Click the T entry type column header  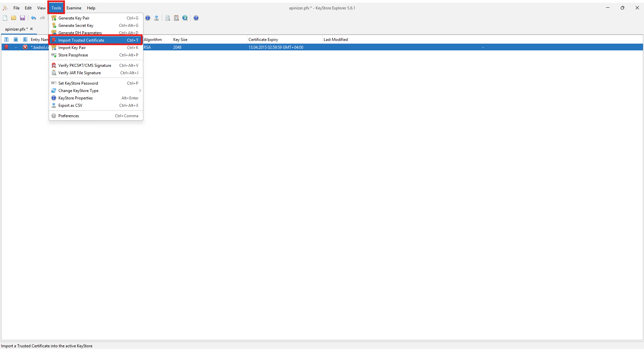click(x=6, y=40)
